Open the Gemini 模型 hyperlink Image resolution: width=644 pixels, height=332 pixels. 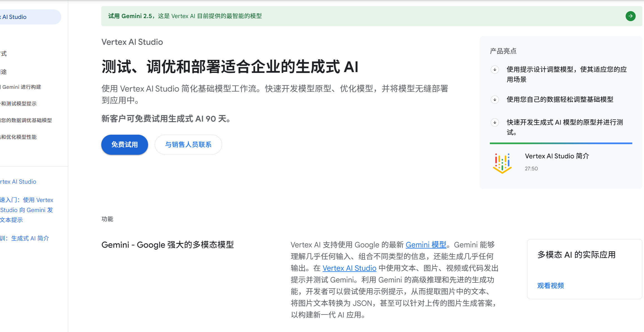[426, 245]
